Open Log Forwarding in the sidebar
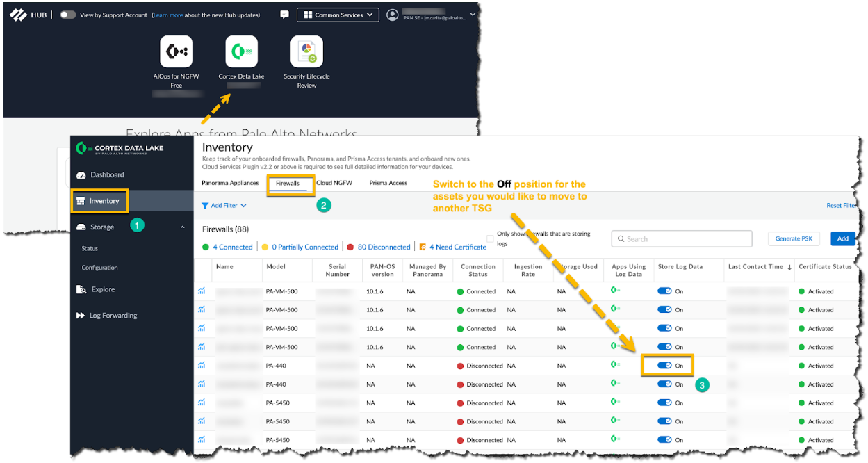 [106, 316]
